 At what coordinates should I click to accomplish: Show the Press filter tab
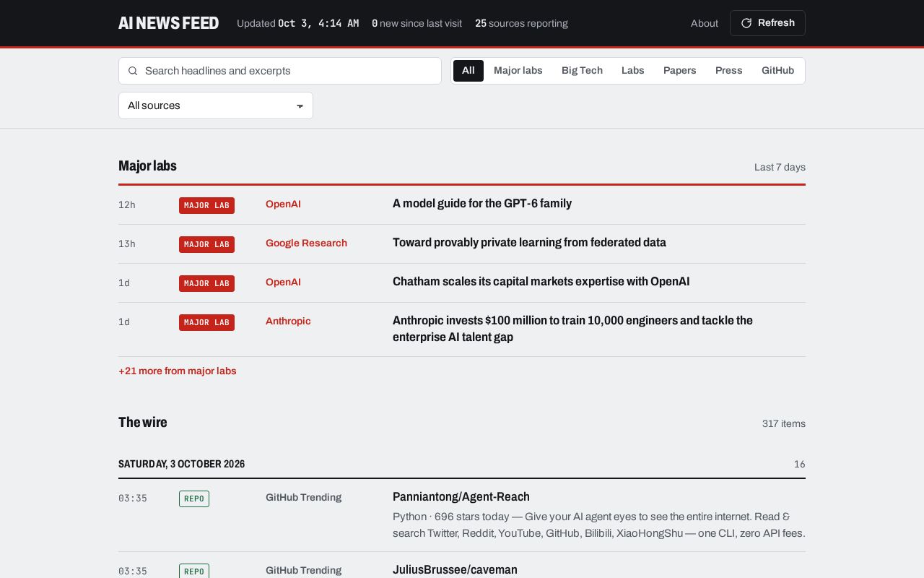pos(729,71)
